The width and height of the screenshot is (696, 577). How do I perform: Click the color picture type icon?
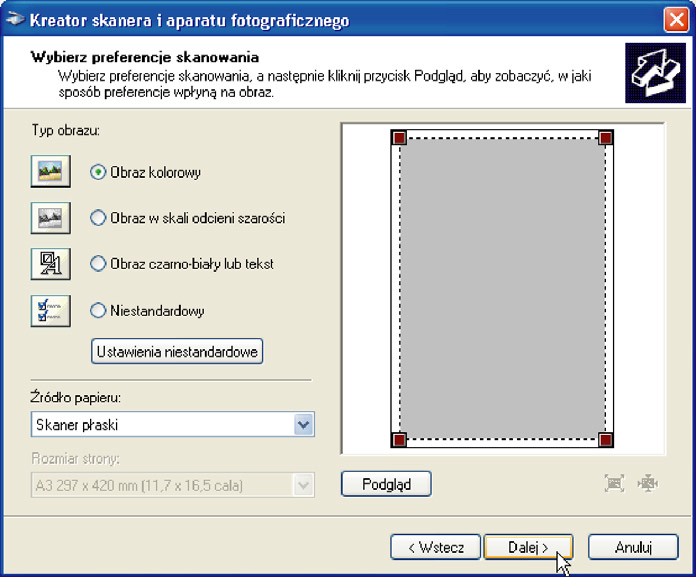tap(51, 171)
